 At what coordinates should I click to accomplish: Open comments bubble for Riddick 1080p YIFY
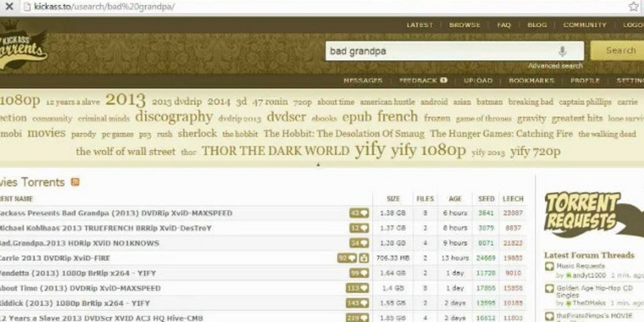(357, 303)
